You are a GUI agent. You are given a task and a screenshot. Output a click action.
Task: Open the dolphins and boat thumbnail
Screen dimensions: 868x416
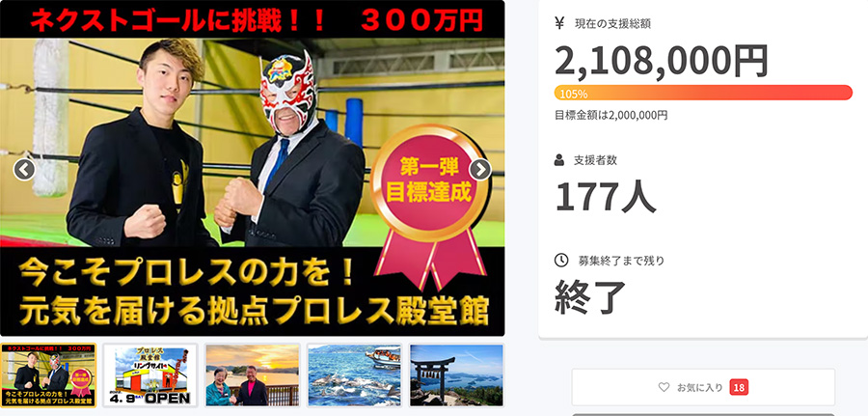[354, 375]
